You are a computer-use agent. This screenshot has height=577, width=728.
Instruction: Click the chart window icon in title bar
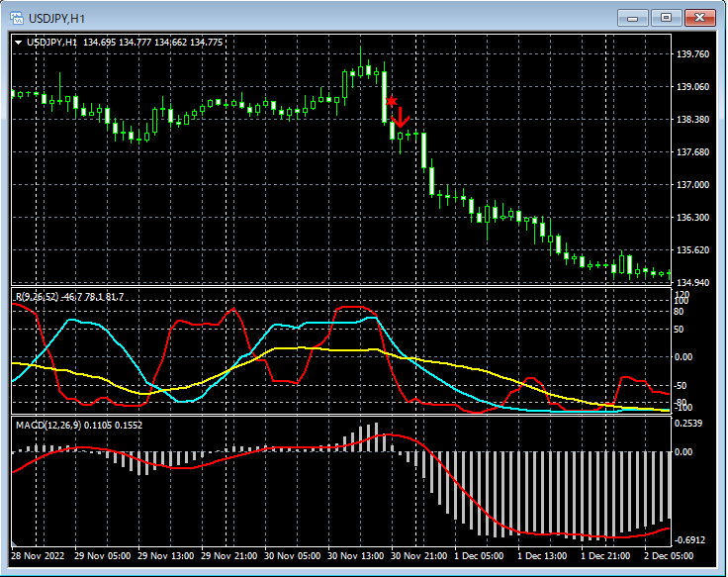point(17,16)
